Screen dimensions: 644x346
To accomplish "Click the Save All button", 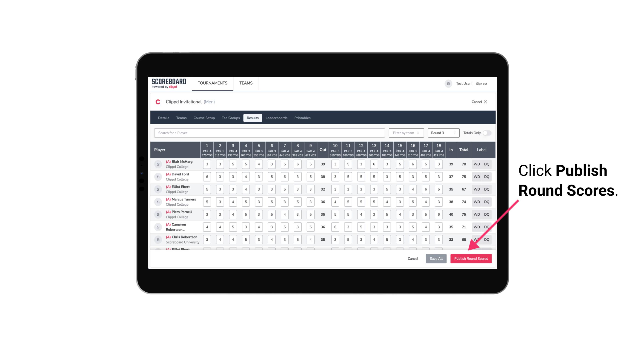I will [x=436, y=258].
